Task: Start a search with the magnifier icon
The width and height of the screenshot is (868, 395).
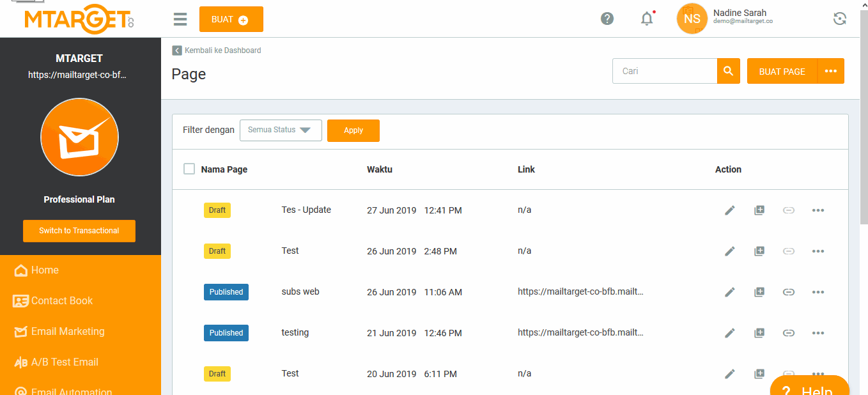Action: [728, 71]
